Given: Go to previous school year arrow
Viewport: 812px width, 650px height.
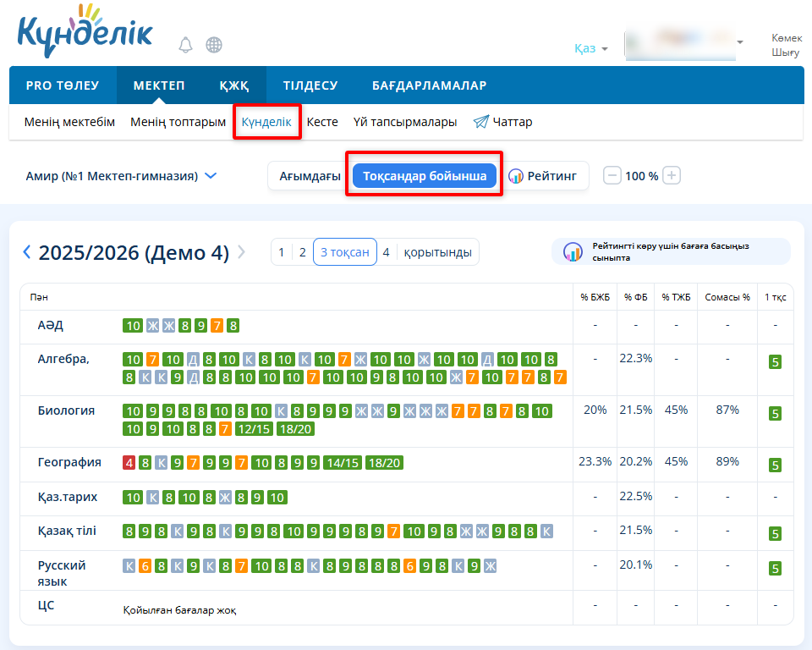Looking at the screenshot, I should [27, 252].
